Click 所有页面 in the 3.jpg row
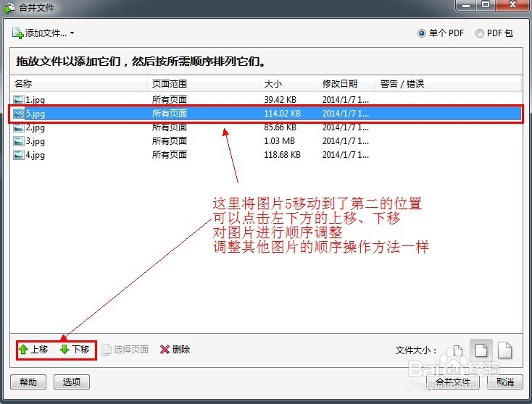Viewport: 532px width, 404px height. (x=170, y=141)
